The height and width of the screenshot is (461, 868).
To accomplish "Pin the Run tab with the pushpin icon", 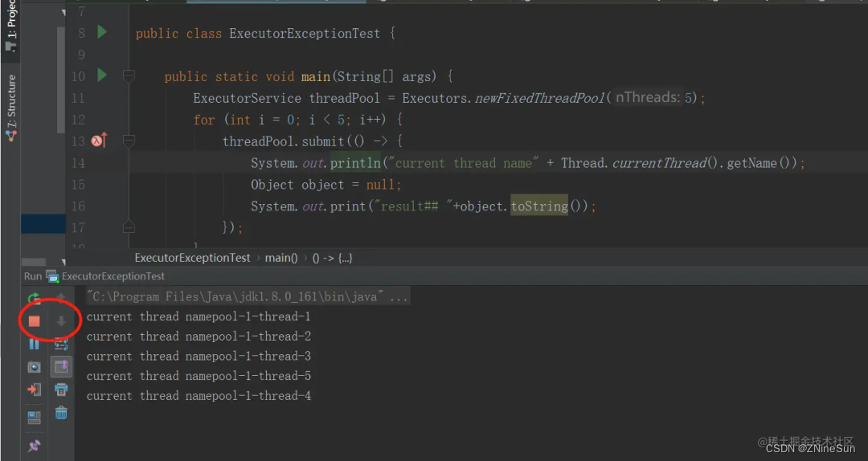I will 34,446.
